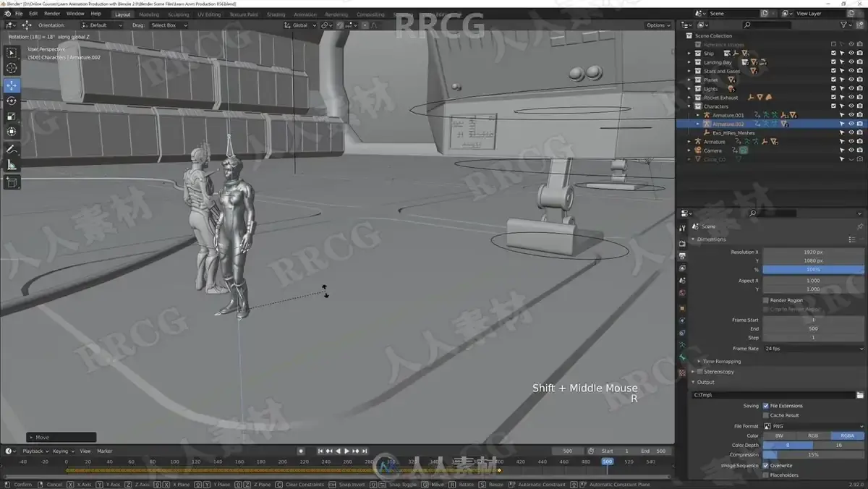Toggle Lights collection selectability
Image resolution: width=868 pixels, height=489 pixels.
point(842,88)
